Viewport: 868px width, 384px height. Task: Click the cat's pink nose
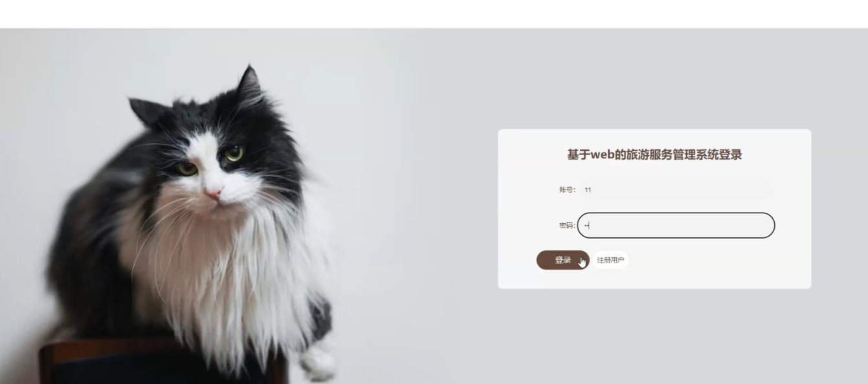tap(213, 193)
